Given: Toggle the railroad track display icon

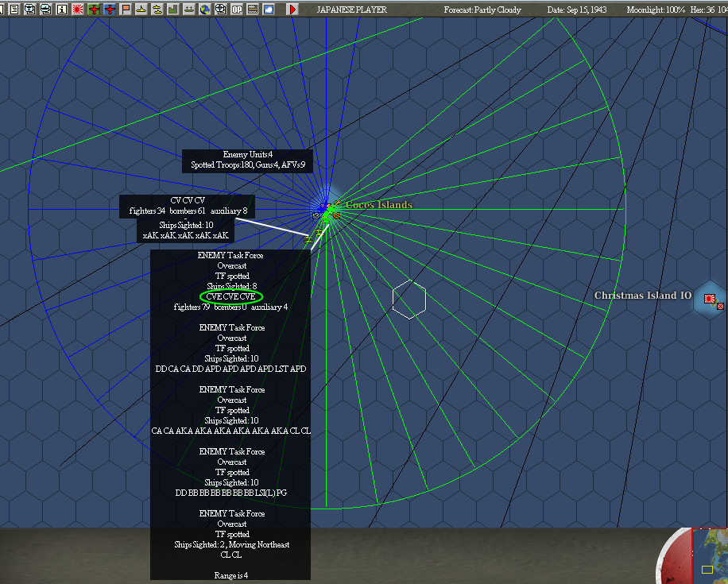Looking at the screenshot, I should 253,9.
